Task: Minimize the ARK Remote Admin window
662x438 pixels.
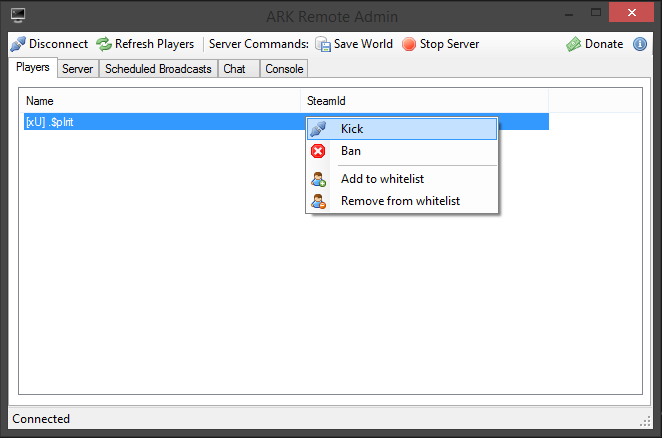Action: coord(569,14)
